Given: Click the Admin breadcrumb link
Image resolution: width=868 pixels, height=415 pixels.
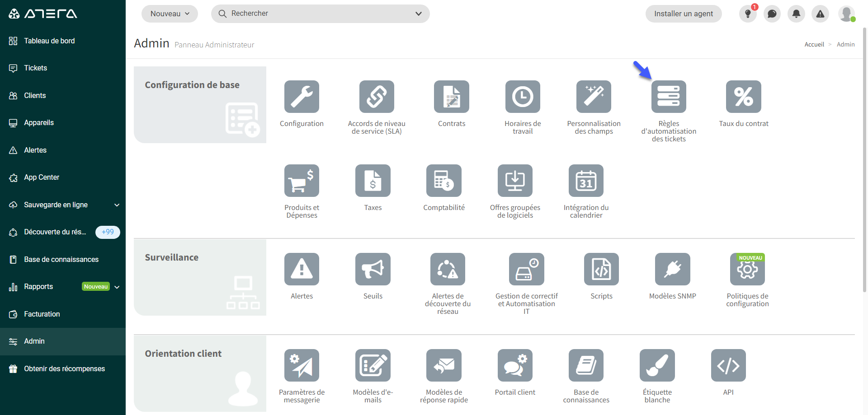Looking at the screenshot, I should (845, 44).
